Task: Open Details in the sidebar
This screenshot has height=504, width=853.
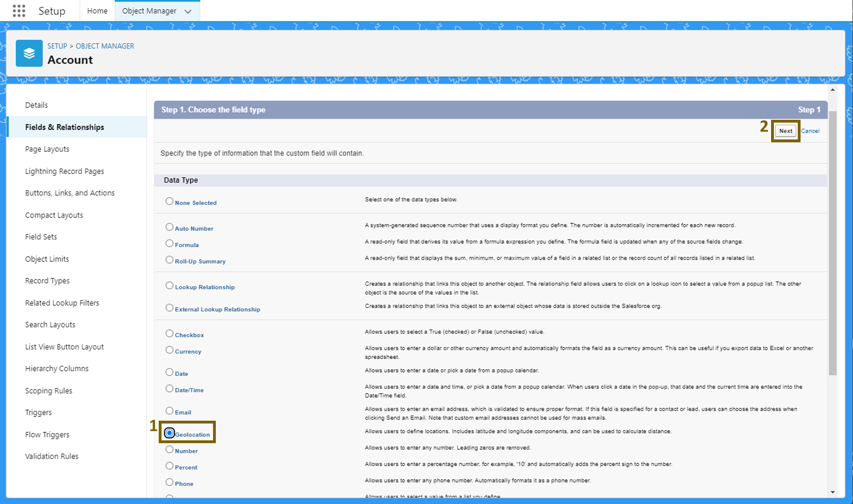Action: click(x=37, y=105)
